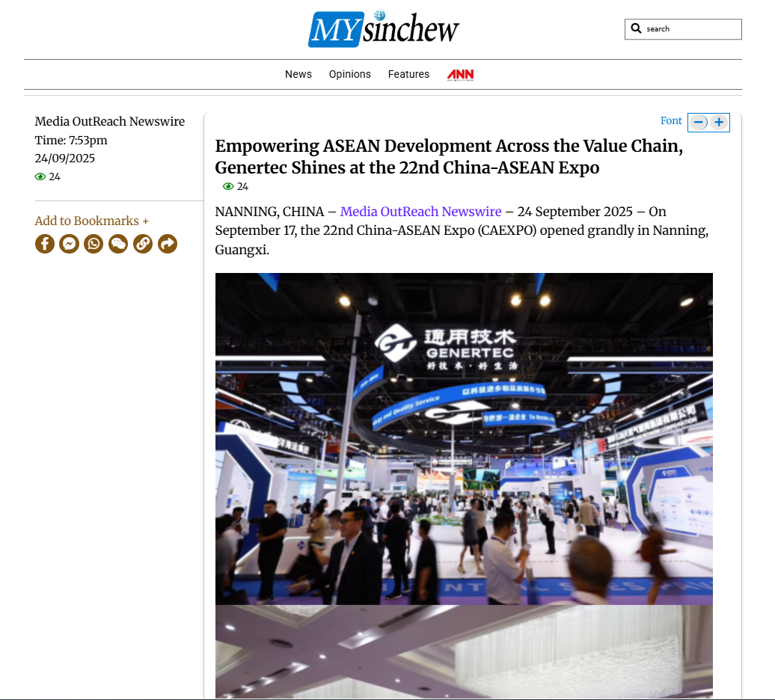The width and height of the screenshot is (775, 700).
Task: Open the News menu
Action: (298, 75)
